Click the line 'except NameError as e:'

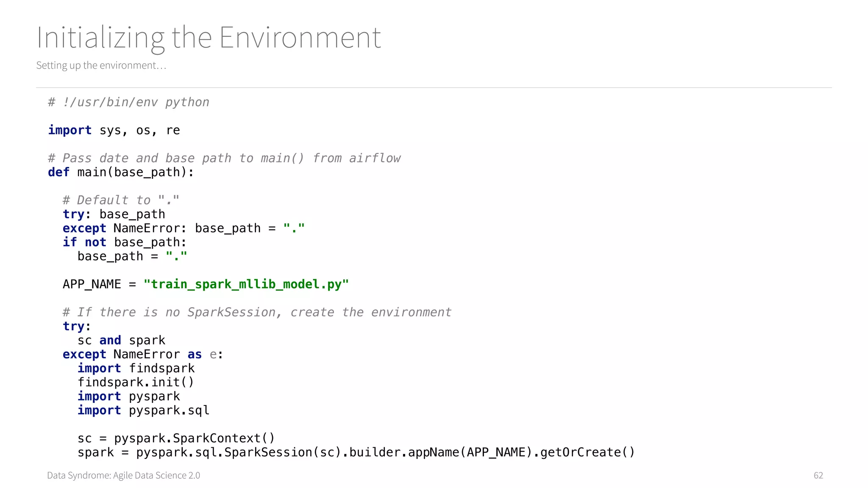click(143, 354)
